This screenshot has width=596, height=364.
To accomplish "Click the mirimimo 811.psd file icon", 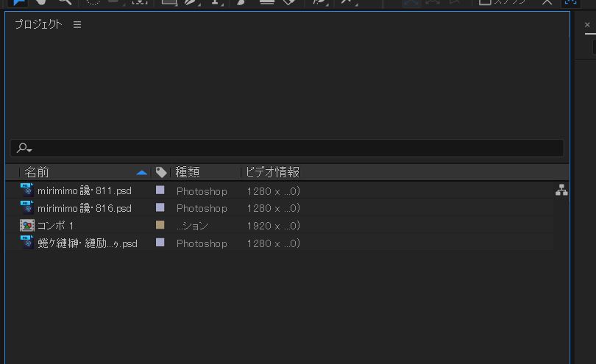I will (27, 190).
